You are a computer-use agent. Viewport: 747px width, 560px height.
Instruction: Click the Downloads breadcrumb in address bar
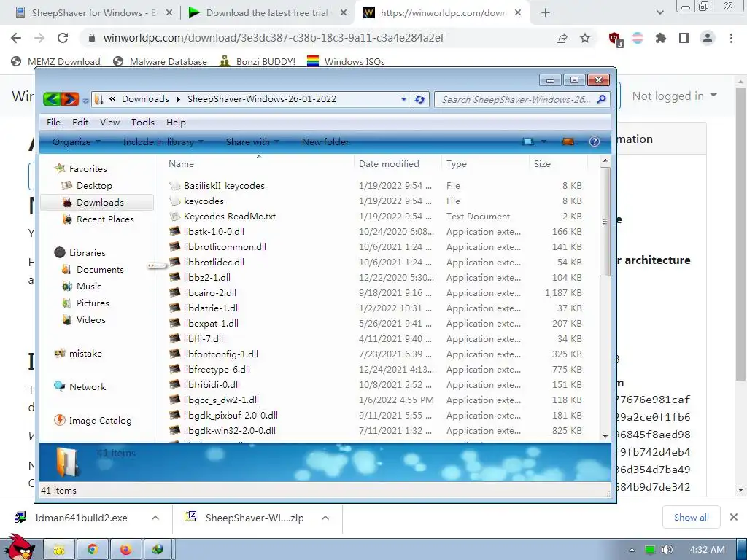click(145, 99)
